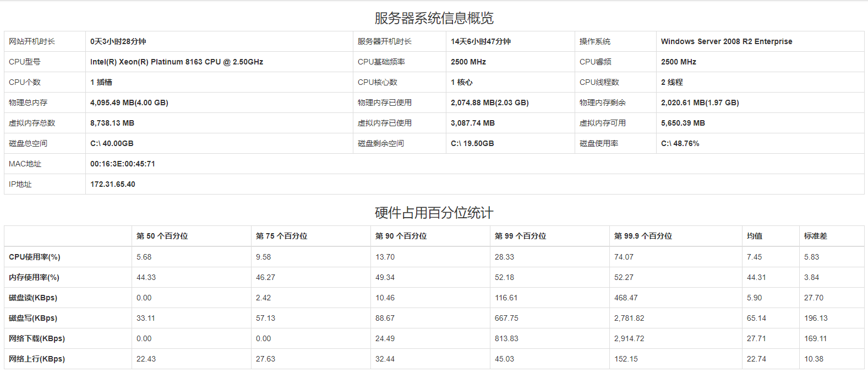Click the CPU型号 label
Image resolution: width=868 pixels, height=372 pixels.
pyautogui.click(x=25, y=62)
